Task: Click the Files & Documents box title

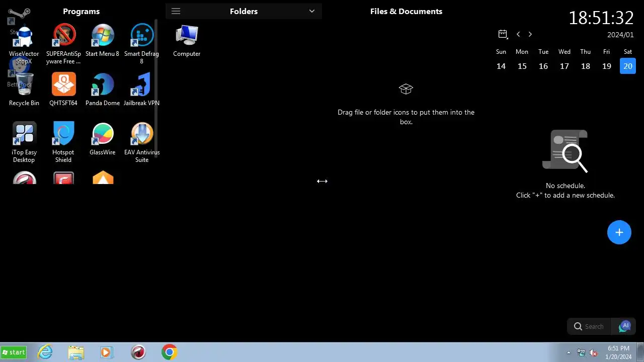Action: (406, 11)
